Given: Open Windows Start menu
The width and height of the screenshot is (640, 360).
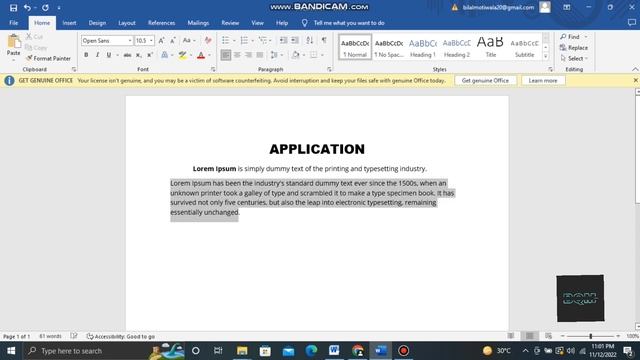Looking at the screenshot, I should (11, 351).
